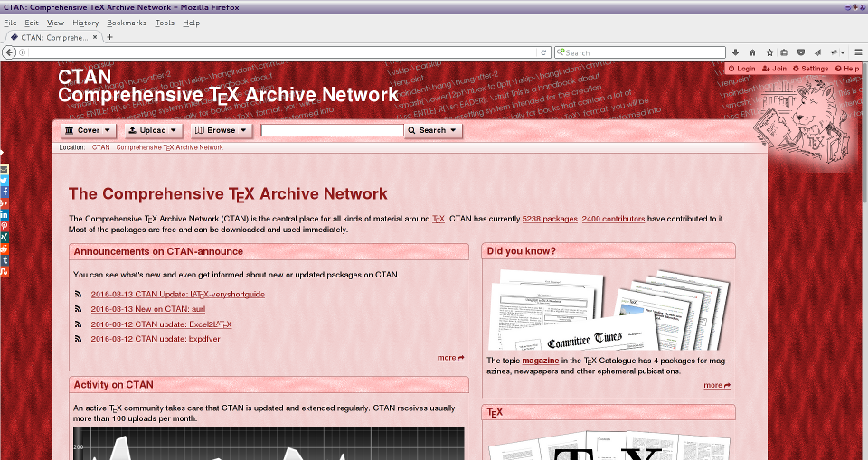Viewport: 868px width, 460px height.
Task: Share the page on StumbleUpon
Action: point(4,271)
